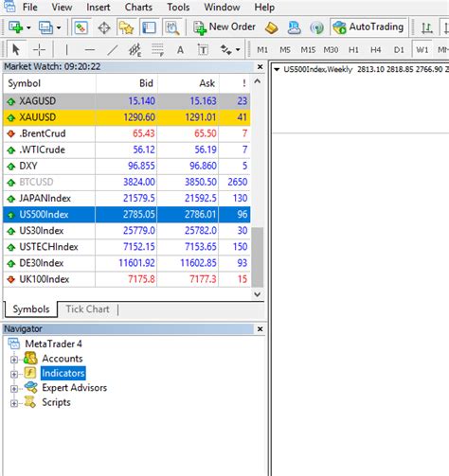449x476 pixels.
Task: Open the File menu
Action: [30, 7]
